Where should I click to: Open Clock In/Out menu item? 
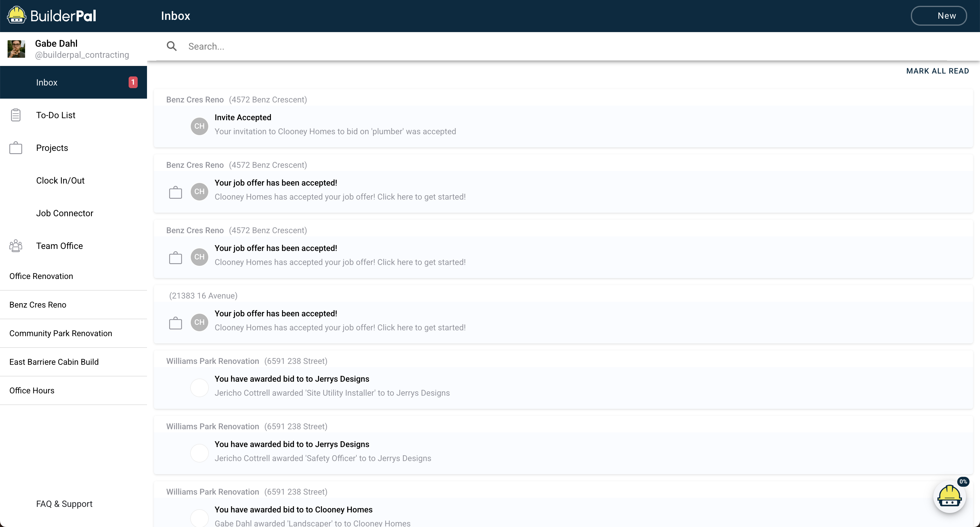[60, 180]
